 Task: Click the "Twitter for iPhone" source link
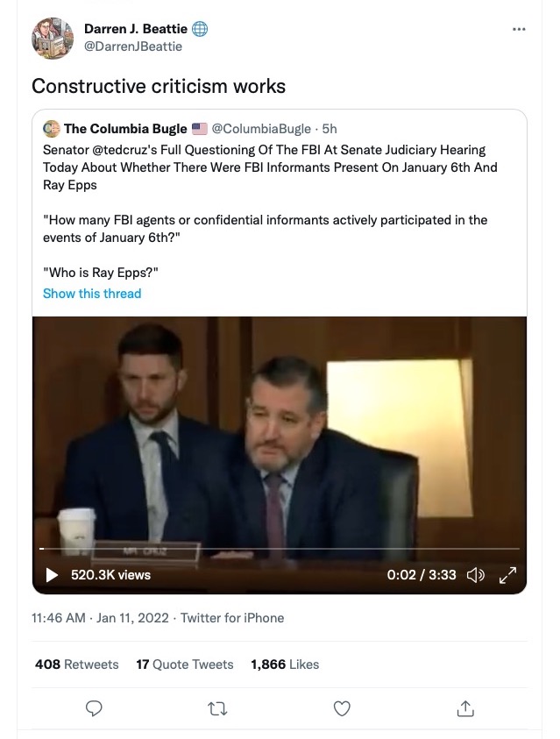click(x=232, y=618)
